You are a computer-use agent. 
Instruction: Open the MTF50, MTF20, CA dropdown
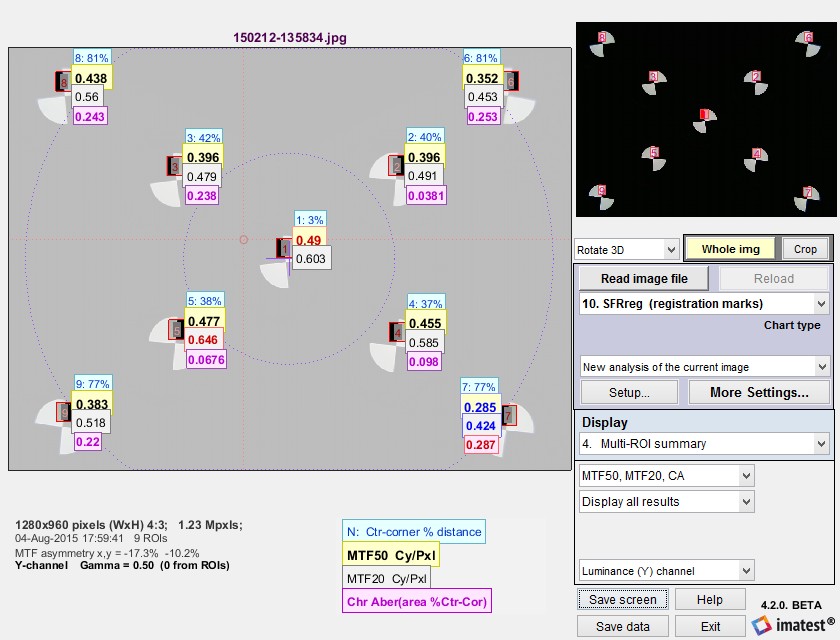click(667, 476)
